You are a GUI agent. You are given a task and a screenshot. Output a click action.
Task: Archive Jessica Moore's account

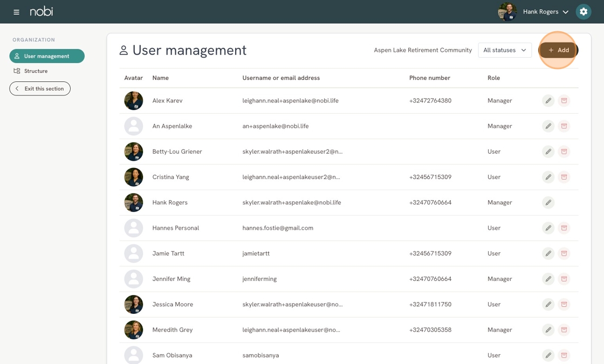(x=564, y=304)
